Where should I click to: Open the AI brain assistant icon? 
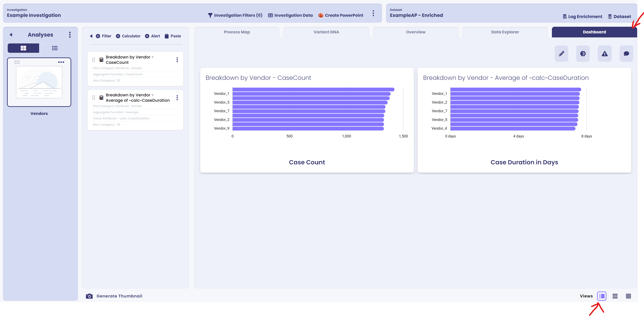click(583, 53)
